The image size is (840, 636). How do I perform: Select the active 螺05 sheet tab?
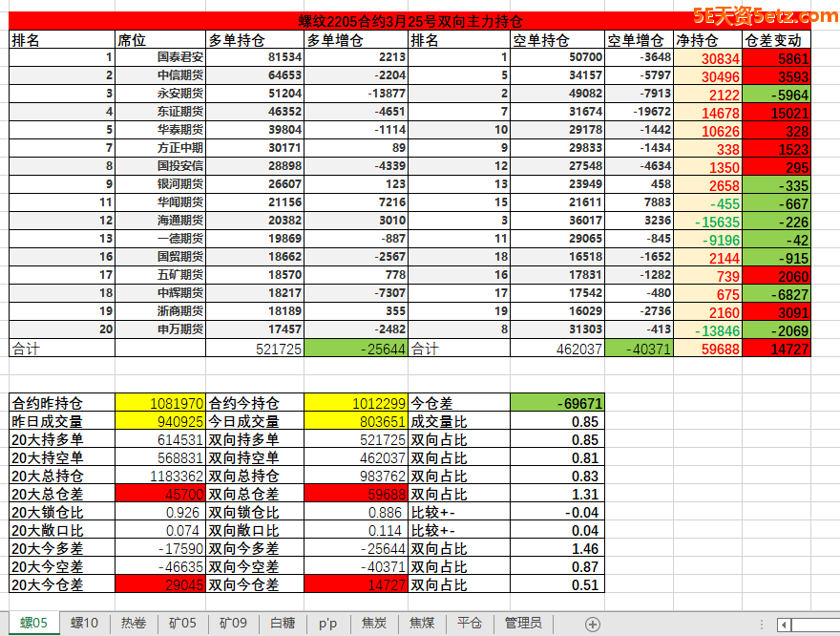33,624
